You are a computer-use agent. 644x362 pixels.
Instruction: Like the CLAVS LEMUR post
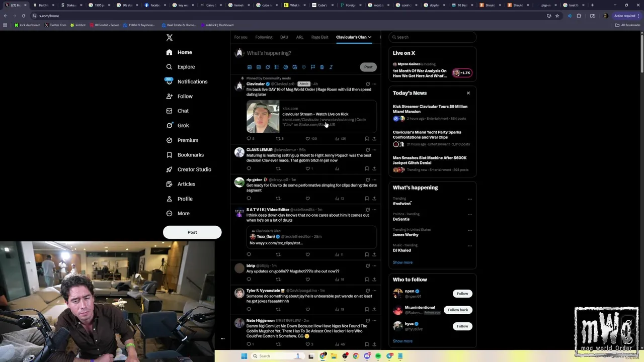(308, 168)
